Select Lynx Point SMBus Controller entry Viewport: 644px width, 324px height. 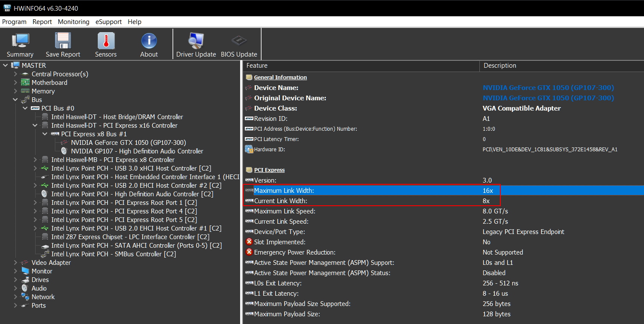114,254
